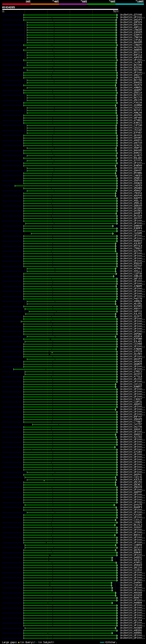Select the UniRef100_C6ZQM5 label
146x644 pixels.
pyautogui.click(x=131, y=233)
